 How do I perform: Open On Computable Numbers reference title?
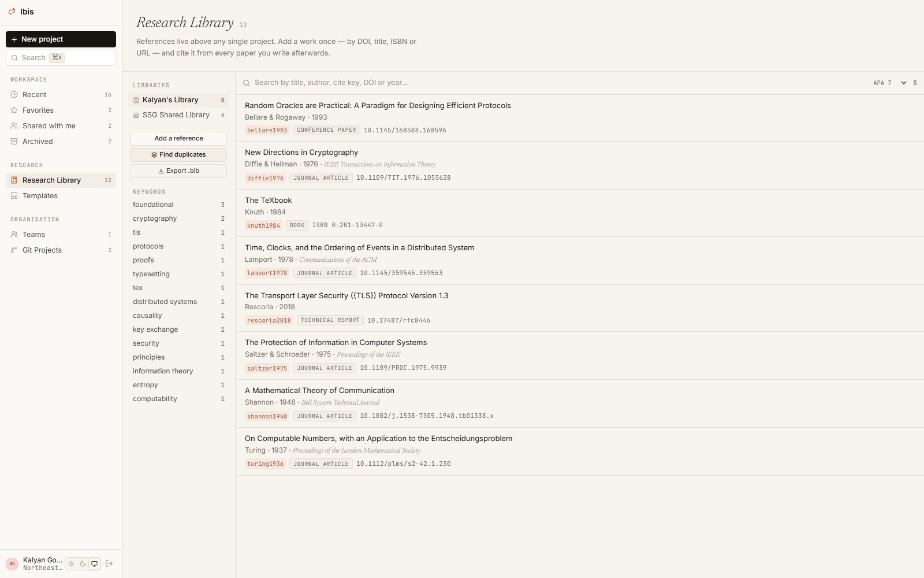378,439
